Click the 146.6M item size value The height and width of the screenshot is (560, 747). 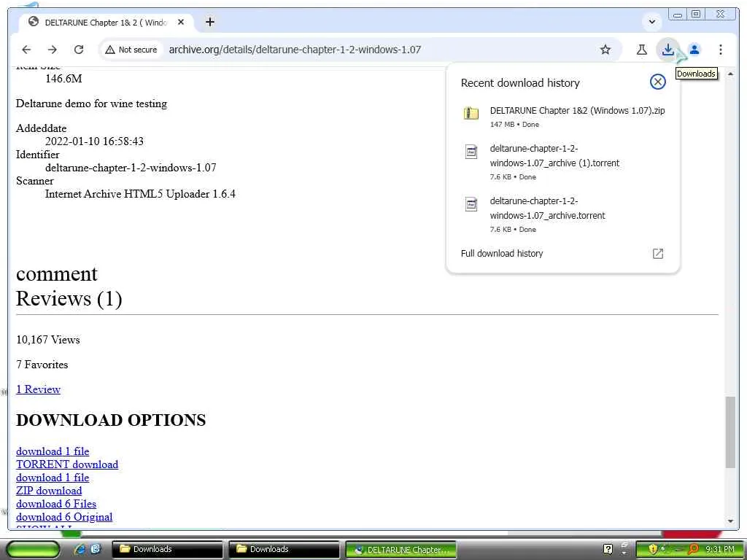[63, 79]
